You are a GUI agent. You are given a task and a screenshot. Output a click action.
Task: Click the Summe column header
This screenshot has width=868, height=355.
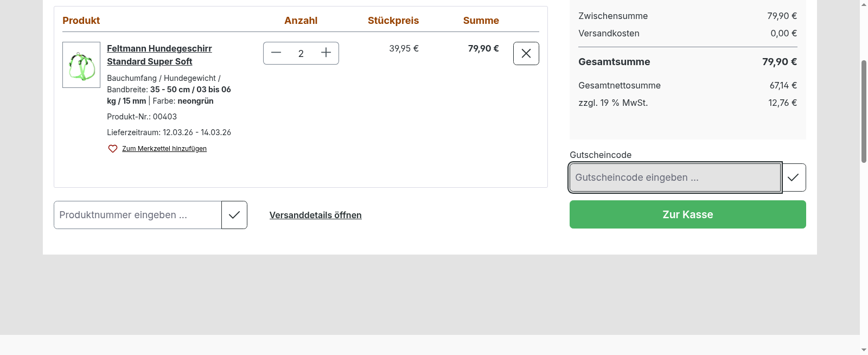click(x=481, y=20)
